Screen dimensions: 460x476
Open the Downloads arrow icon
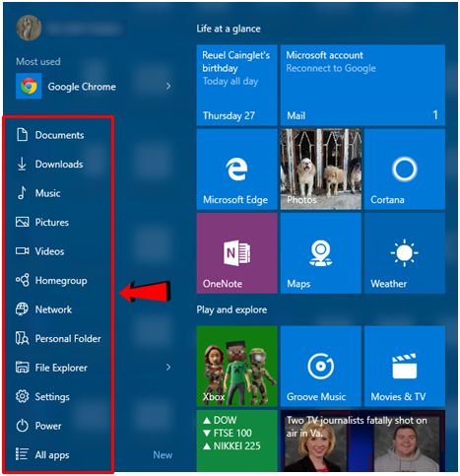(22, 164)
